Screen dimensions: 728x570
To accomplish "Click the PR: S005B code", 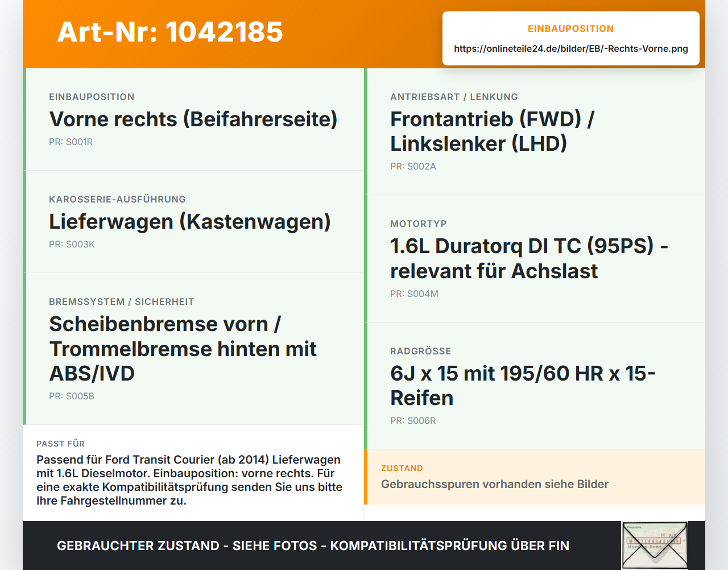I will coord(72,396).
